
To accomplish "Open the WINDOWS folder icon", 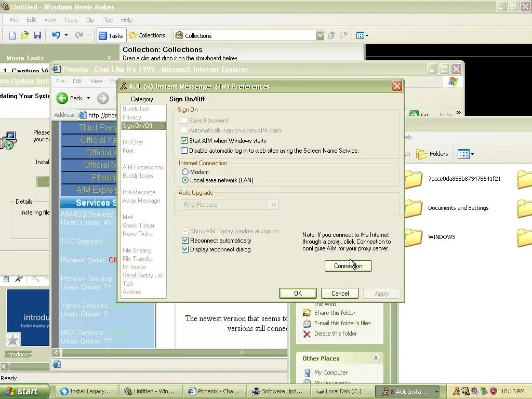I will (413, 237).
